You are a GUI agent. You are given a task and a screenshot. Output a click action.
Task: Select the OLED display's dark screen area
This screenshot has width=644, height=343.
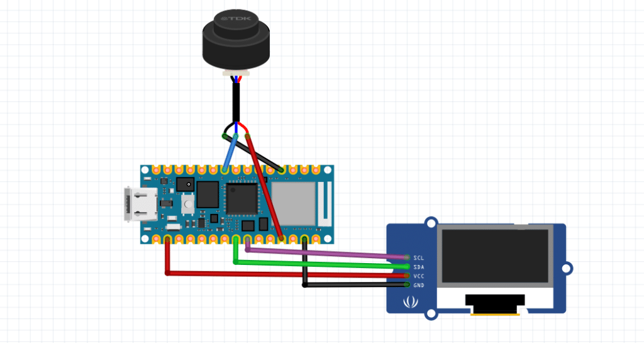click(x=496, y=256)
